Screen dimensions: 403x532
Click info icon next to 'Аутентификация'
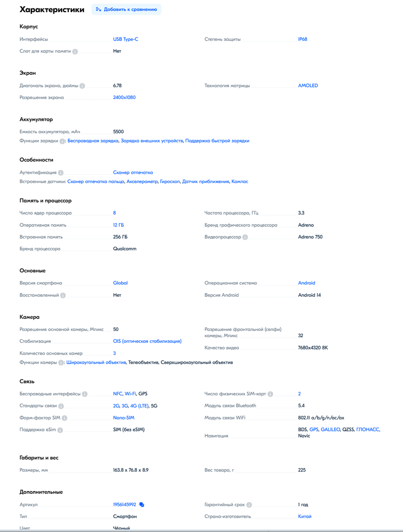[61, 173]
